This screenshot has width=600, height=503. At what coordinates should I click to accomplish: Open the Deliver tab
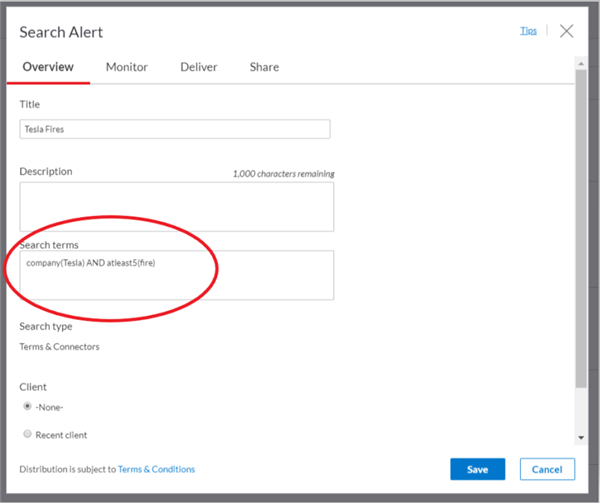[199, 67]
